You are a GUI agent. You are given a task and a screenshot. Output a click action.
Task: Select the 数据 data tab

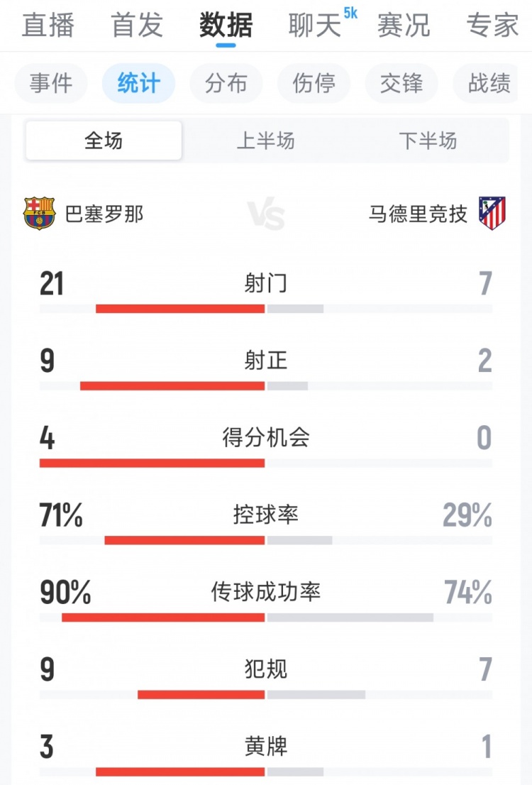226,26
